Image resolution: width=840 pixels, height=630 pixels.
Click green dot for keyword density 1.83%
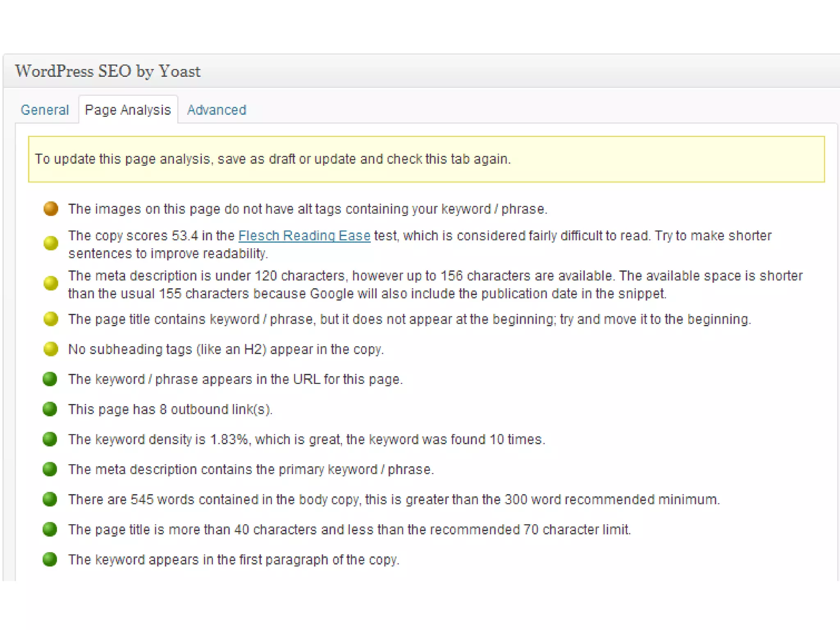click(x=50, y=439)
